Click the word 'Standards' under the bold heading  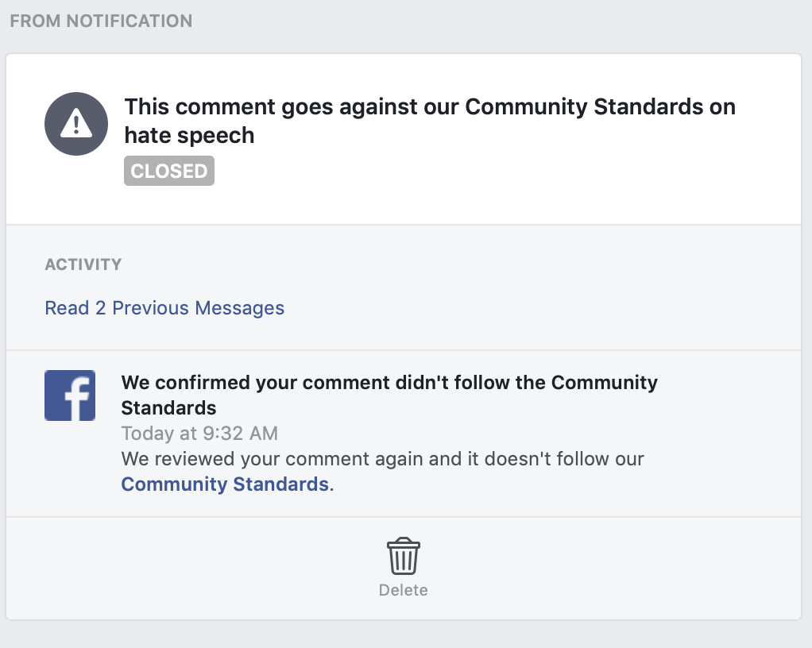168,408
